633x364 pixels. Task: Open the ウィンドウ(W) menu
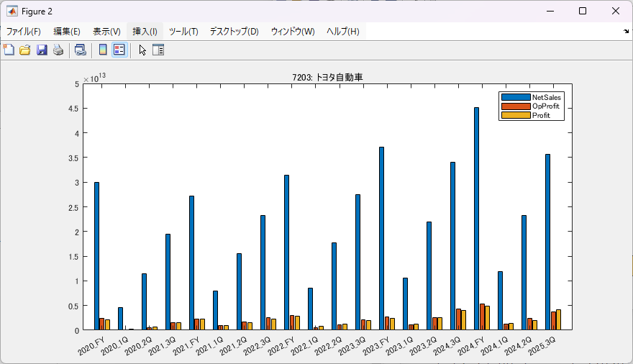coord(293,32)
